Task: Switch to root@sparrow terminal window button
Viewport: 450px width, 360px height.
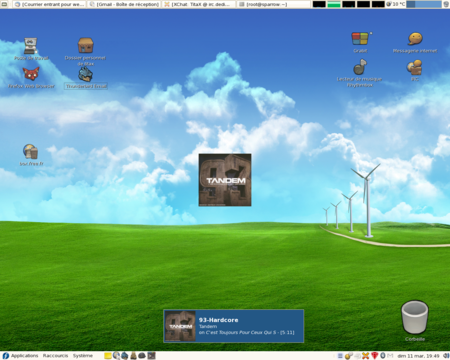Action: tap(274, 4)
